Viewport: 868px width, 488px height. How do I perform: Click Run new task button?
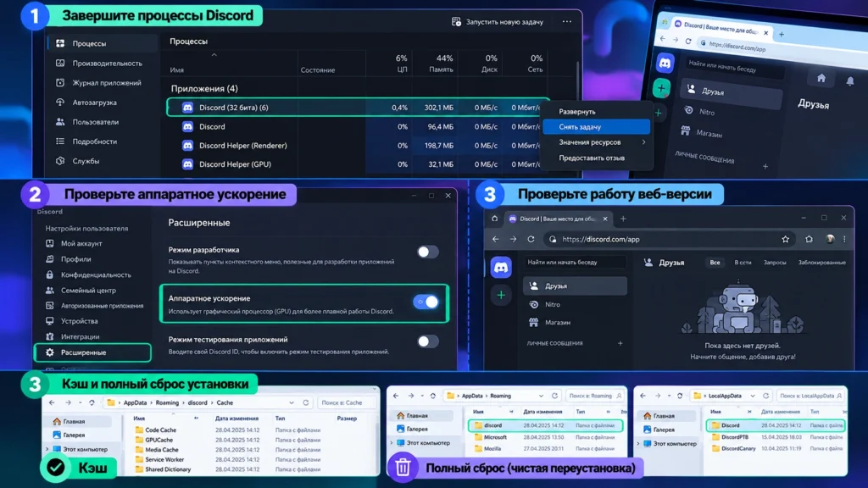497,22
